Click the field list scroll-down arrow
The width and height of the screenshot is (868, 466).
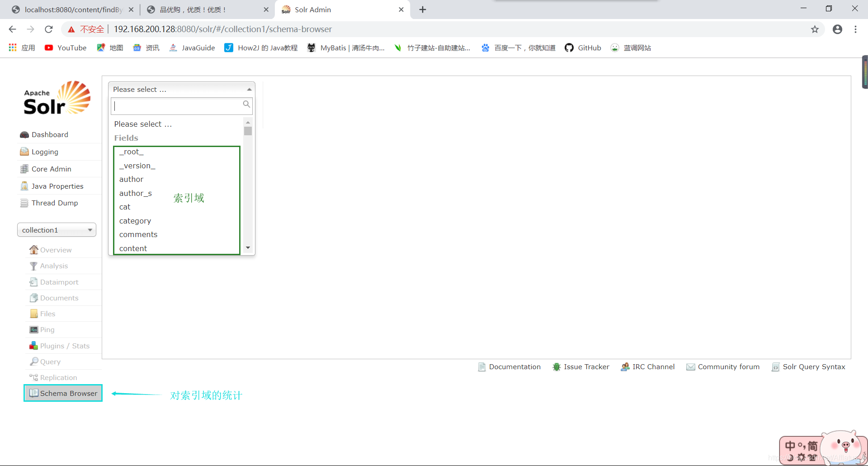point(248,248)
